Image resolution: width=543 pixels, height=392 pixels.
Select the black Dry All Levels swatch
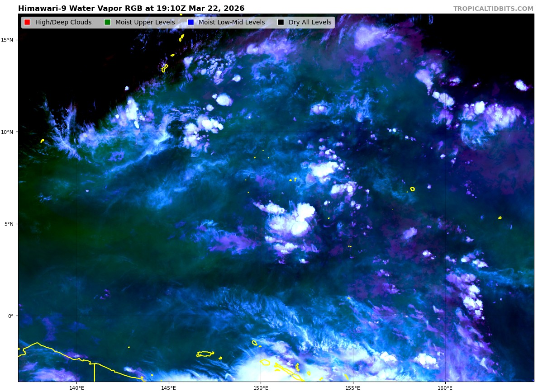[x=281, y=23]
